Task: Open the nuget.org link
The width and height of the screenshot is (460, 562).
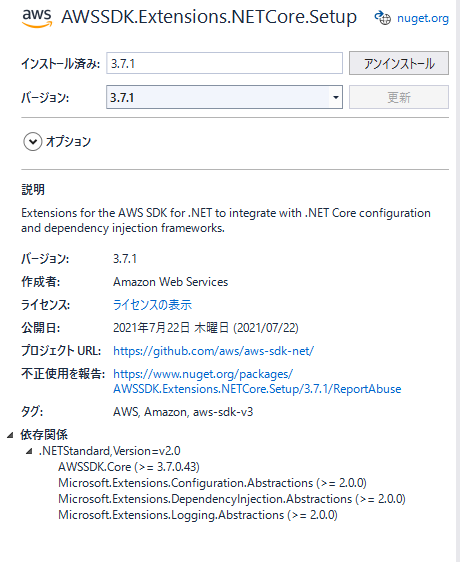Action: tap(423, 18)
